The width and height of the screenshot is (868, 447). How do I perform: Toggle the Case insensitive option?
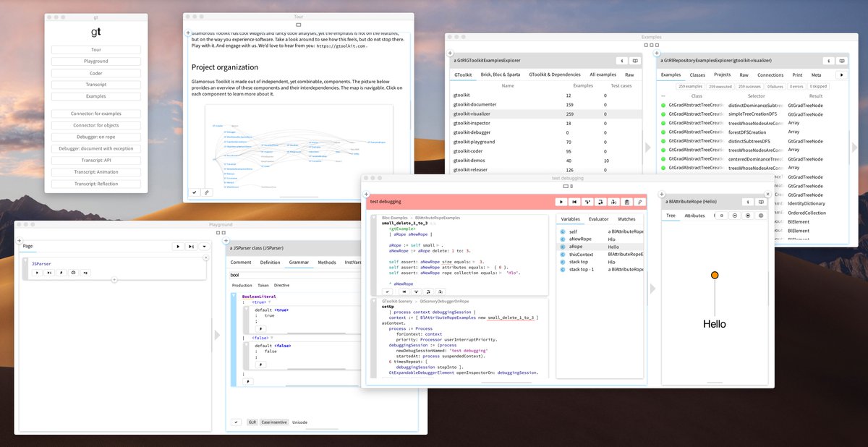(274, 422)
